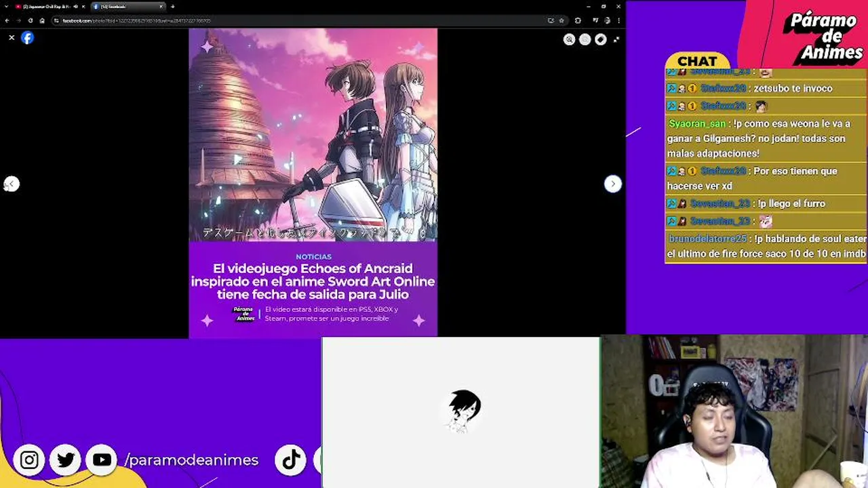This screenshot has height=488, width=868.
Task: Expand the tab search dropdown
Action: pos(7,7)
